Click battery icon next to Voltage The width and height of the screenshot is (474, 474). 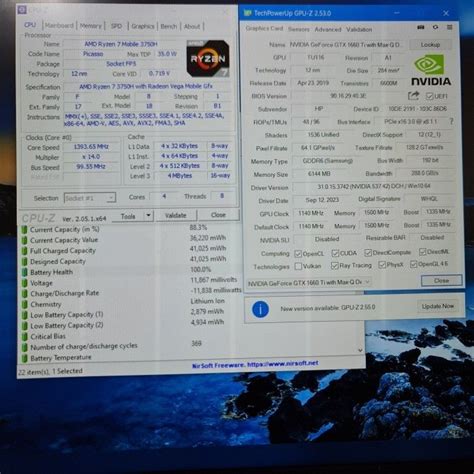[x=24, y=283]
